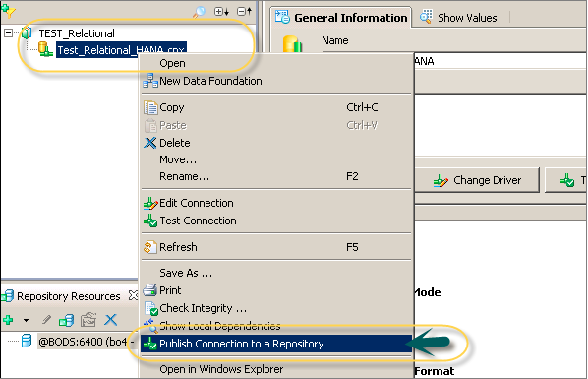Click green plus icon in Repository Resources
Screen dimensions: 588x379
click(8, 320)
